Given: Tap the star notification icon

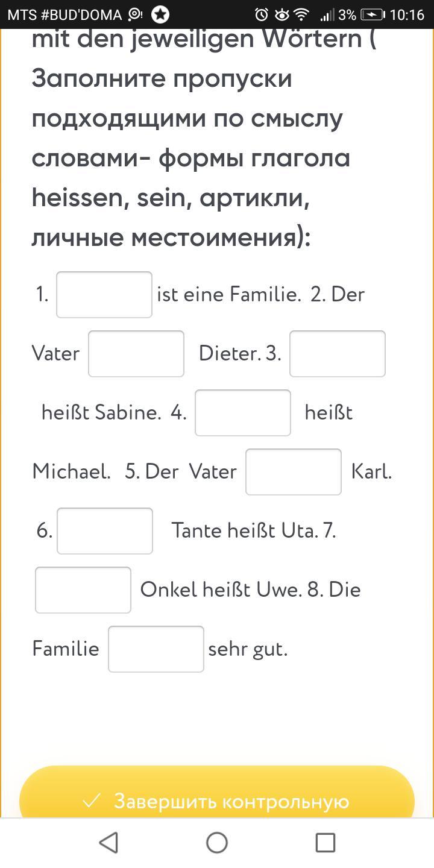Looking at the screenshot, I should click(x=160, y=14).
